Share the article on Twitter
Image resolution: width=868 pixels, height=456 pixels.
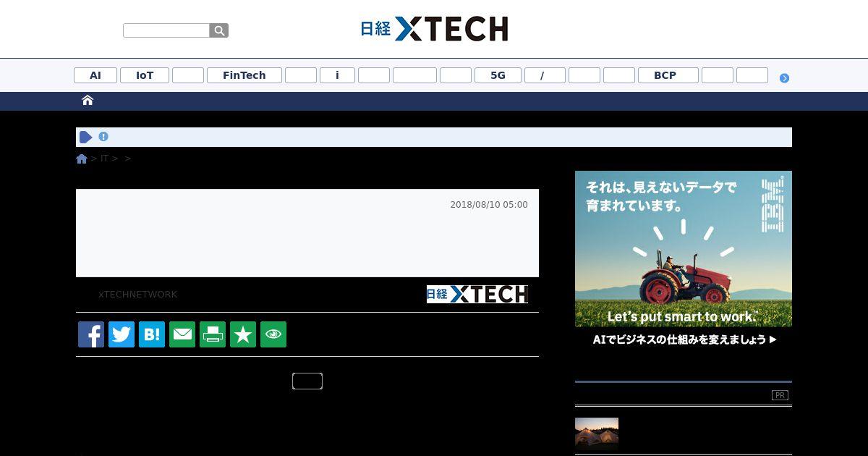pyautogui.click(x=122, y=334)
